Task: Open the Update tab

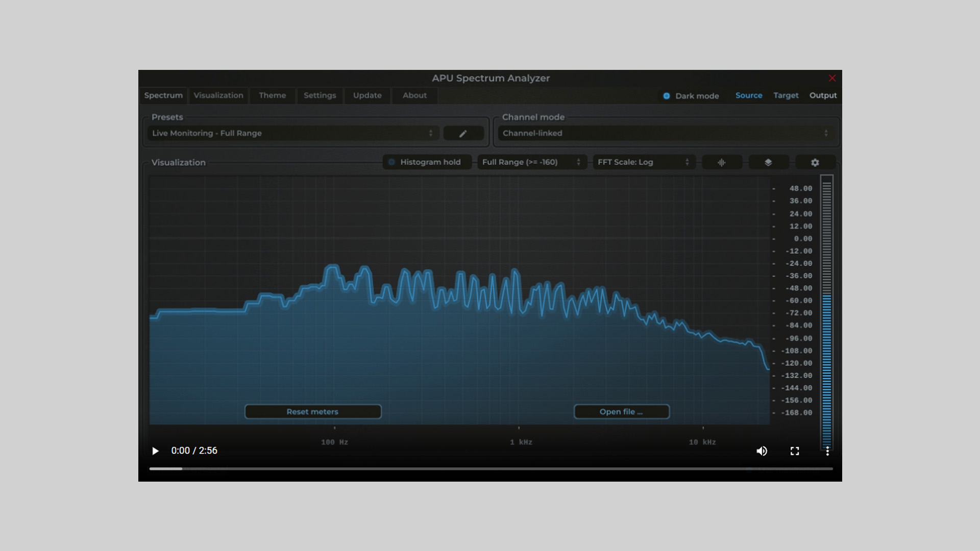Action: [x=367, y=95]
